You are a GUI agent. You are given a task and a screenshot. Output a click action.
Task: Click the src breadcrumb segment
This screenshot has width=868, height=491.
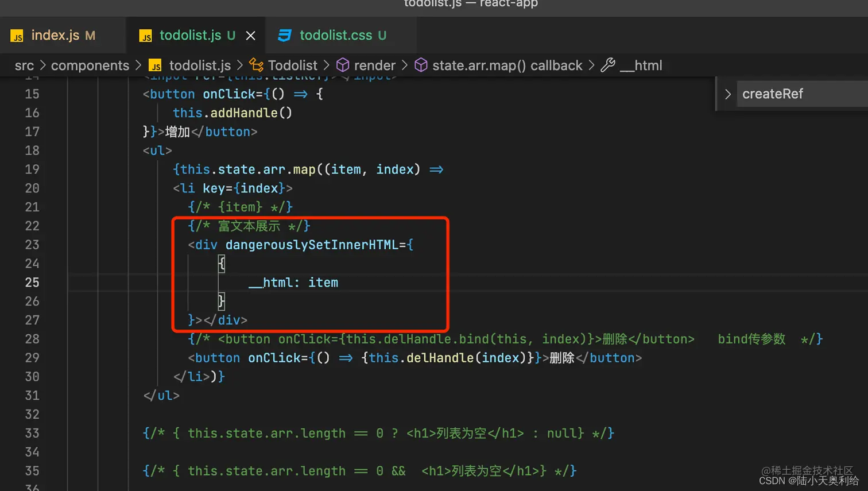[24, 65]
